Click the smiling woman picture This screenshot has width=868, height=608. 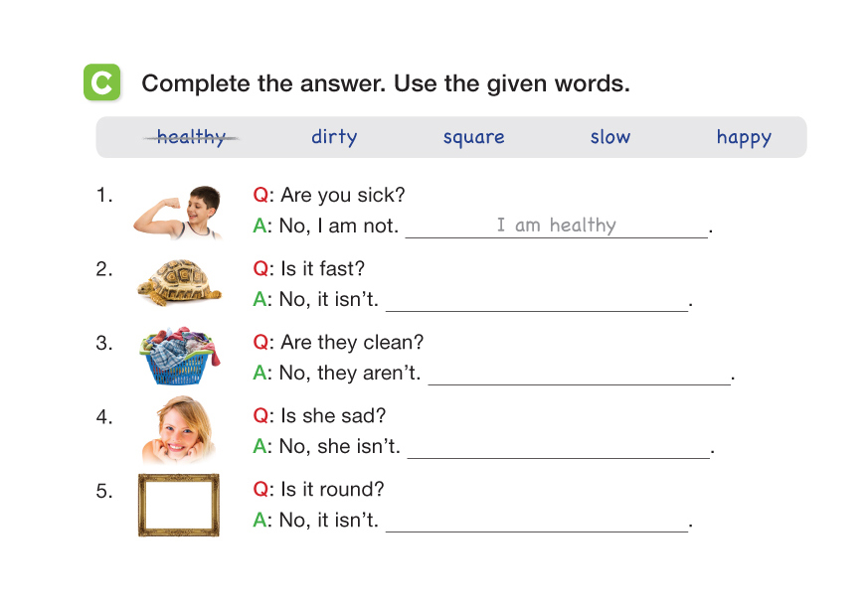[180, 430]
